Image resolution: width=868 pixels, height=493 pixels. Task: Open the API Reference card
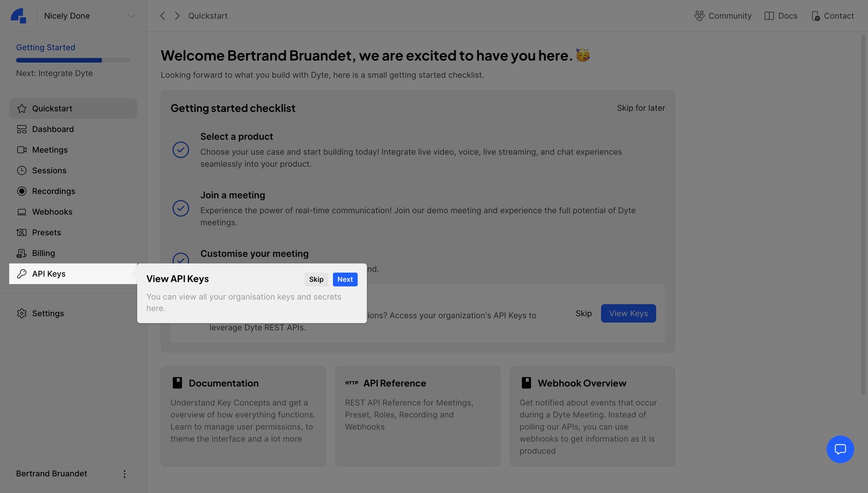417,416
